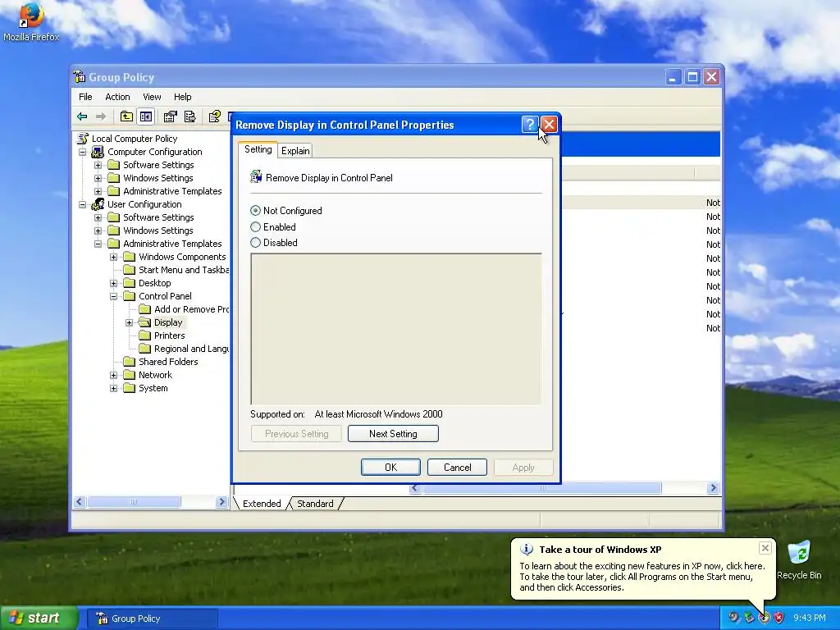This screenshot has width=840, height=630.
Task: Click the Next Setting button
Action: (x=393, y=433)
